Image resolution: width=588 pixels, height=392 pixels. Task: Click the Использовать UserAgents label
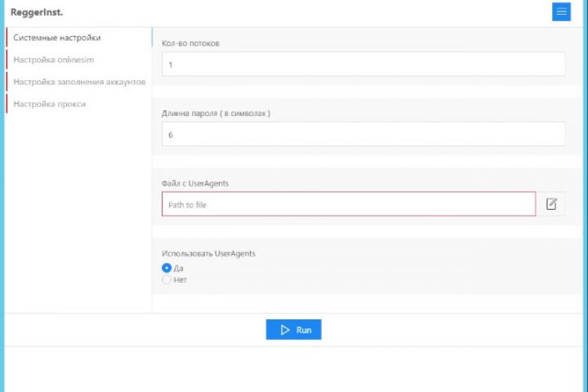pos(208,254)
